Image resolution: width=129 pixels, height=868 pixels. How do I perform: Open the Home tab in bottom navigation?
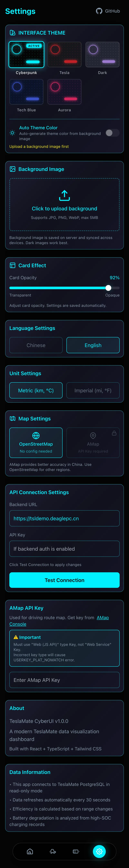pos(30,851)
